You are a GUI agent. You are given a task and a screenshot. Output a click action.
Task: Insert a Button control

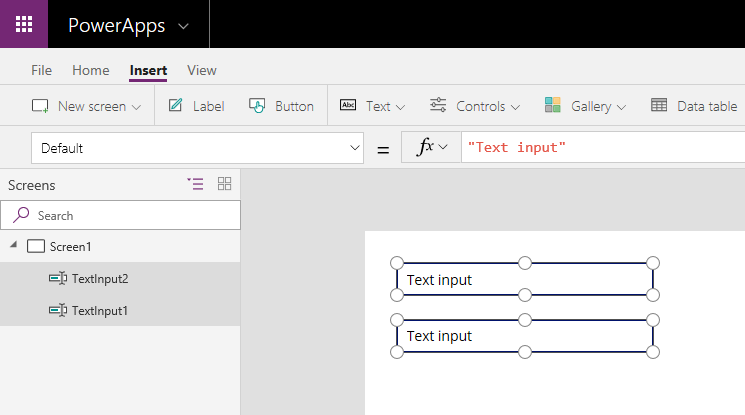point(281,106)
